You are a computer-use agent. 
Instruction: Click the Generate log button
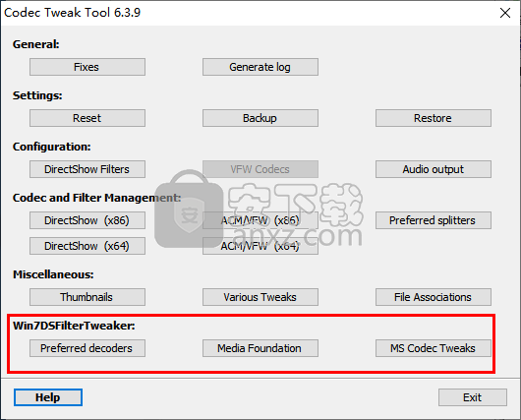click(x=260, y=67)
